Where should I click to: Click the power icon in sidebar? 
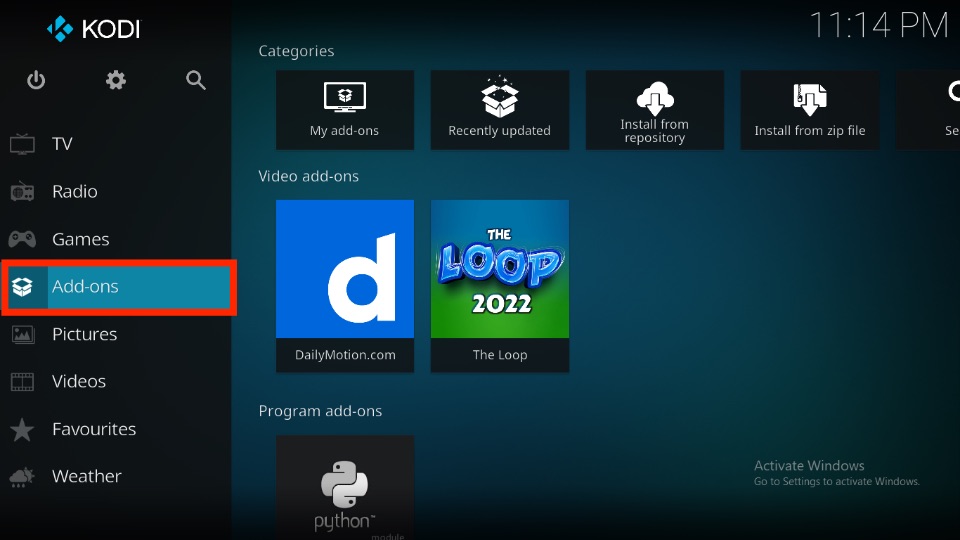36,80
